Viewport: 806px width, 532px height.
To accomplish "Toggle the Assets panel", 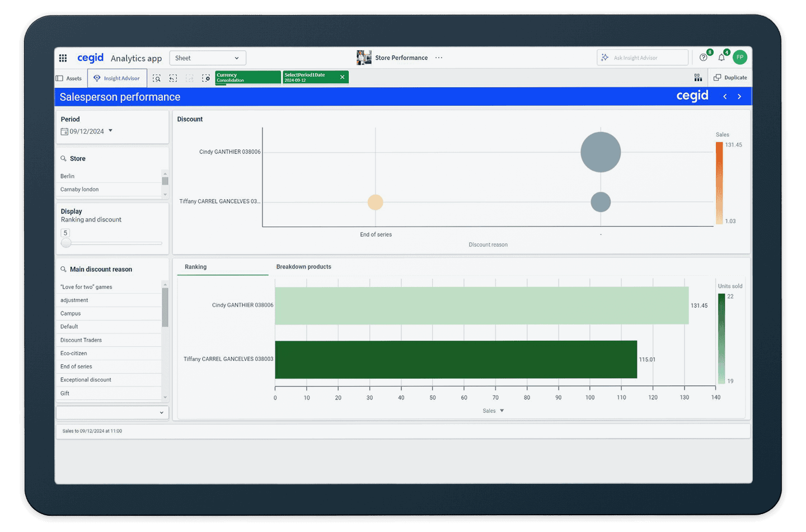I will [69, 78].
